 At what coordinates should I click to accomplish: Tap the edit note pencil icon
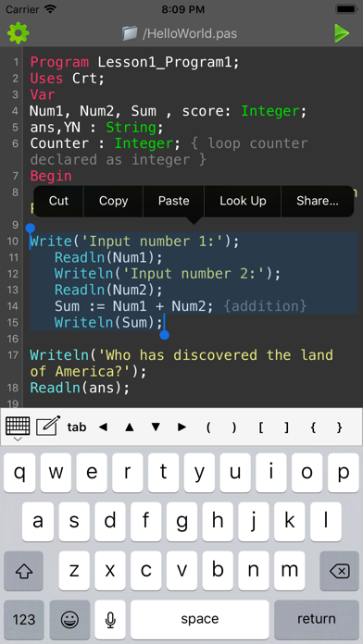point(48,426)
